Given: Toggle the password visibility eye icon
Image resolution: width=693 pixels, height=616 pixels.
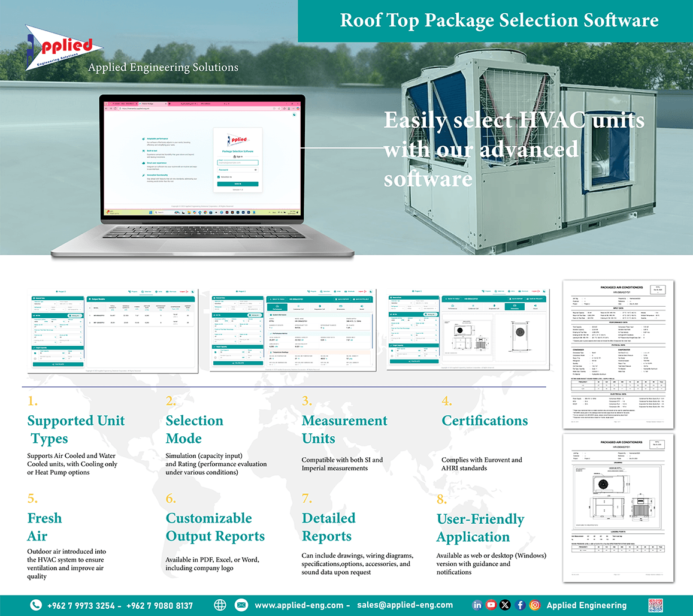Looking at the screenshot, I should click(255, 170).
